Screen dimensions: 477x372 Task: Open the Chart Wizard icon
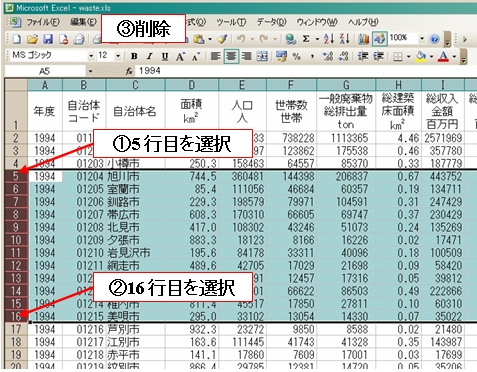click(x=364, y=39)
